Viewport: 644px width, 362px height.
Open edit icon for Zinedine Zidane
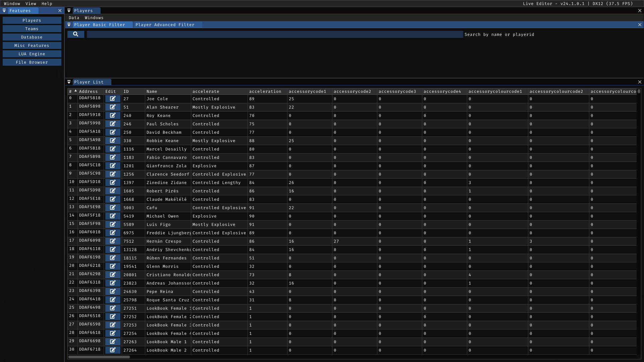click(113, 183)
